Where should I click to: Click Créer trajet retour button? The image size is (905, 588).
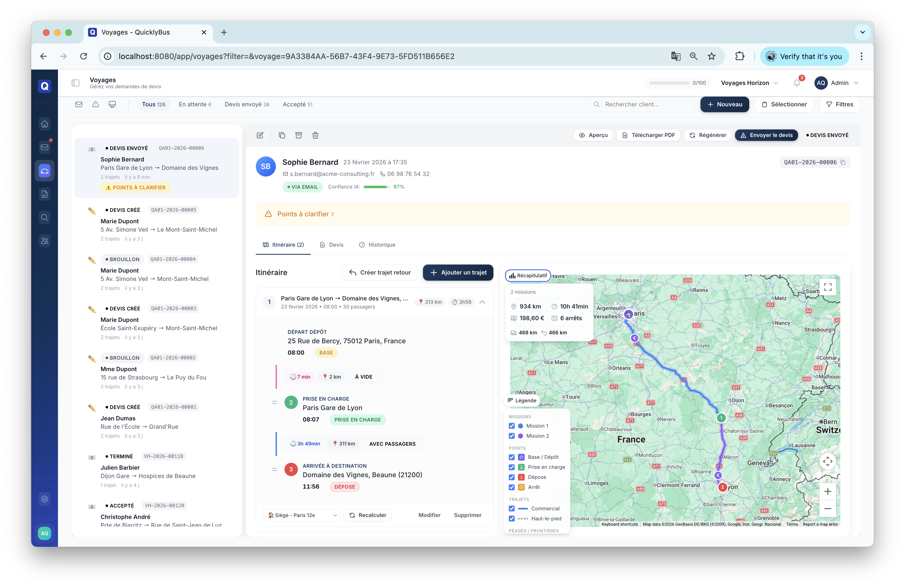(380, 273)
